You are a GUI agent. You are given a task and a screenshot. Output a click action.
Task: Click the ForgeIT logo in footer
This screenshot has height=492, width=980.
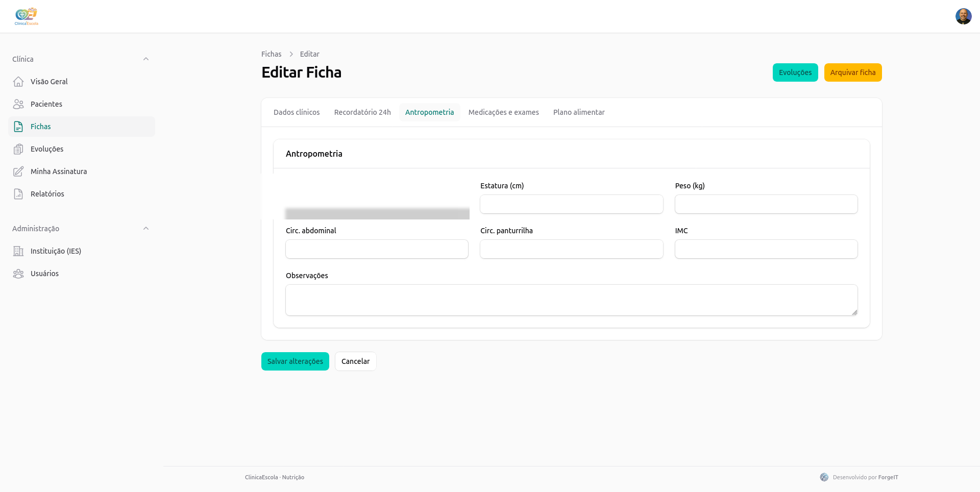click(x=824, y=477)
